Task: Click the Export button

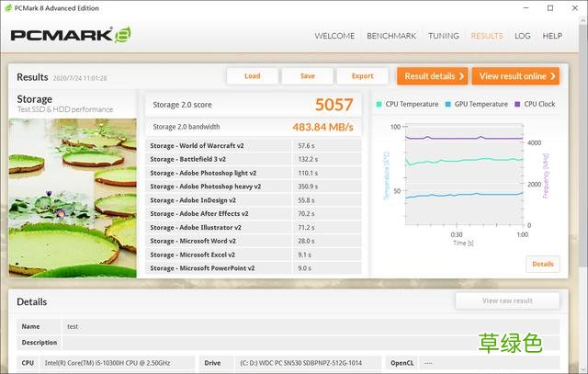Action: pos(363,76)
